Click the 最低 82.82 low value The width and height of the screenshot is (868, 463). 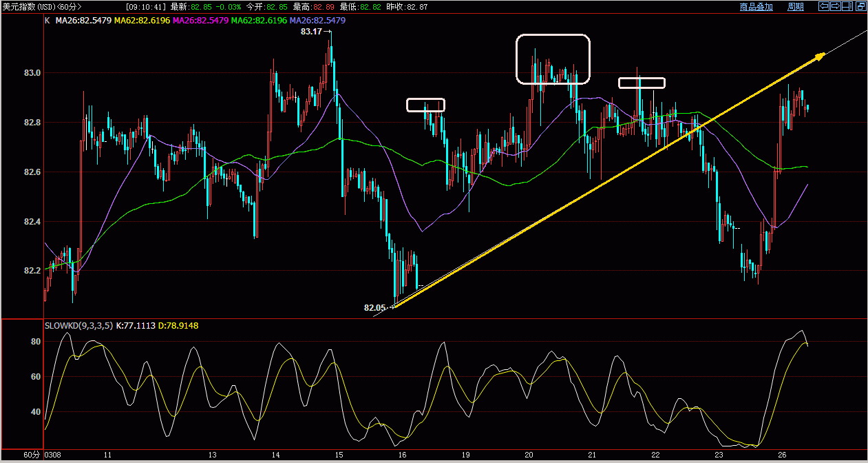[x=360, y=7]
